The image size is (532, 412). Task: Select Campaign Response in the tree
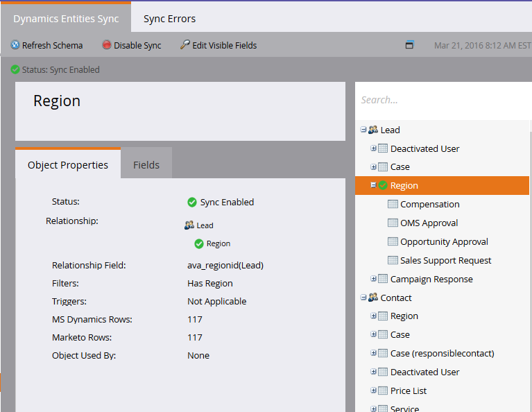(431, 279)
